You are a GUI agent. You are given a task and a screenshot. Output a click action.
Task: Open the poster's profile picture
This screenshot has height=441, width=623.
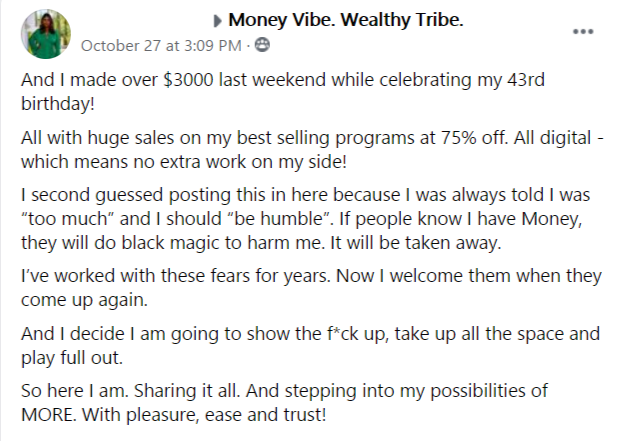(x=46, y=34)
